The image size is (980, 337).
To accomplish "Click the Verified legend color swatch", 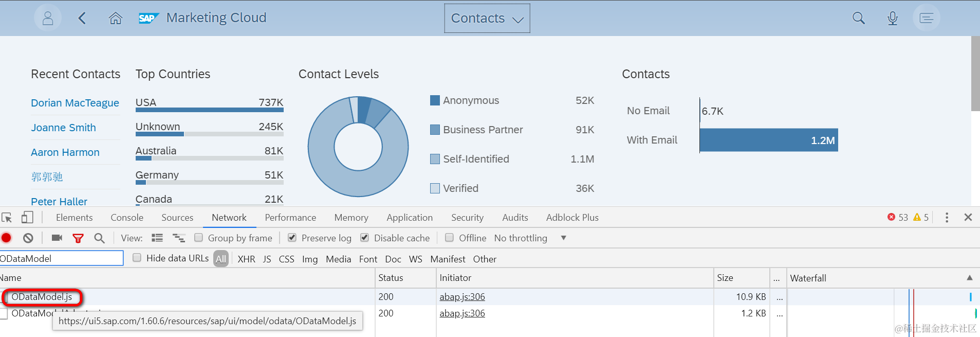I will click(435, 188).
